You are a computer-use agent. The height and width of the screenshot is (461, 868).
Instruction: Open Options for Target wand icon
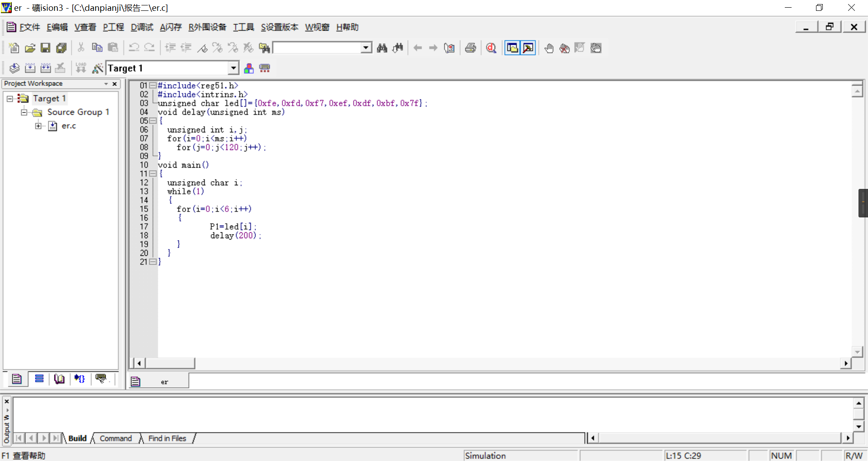click(x=97, y=68)
